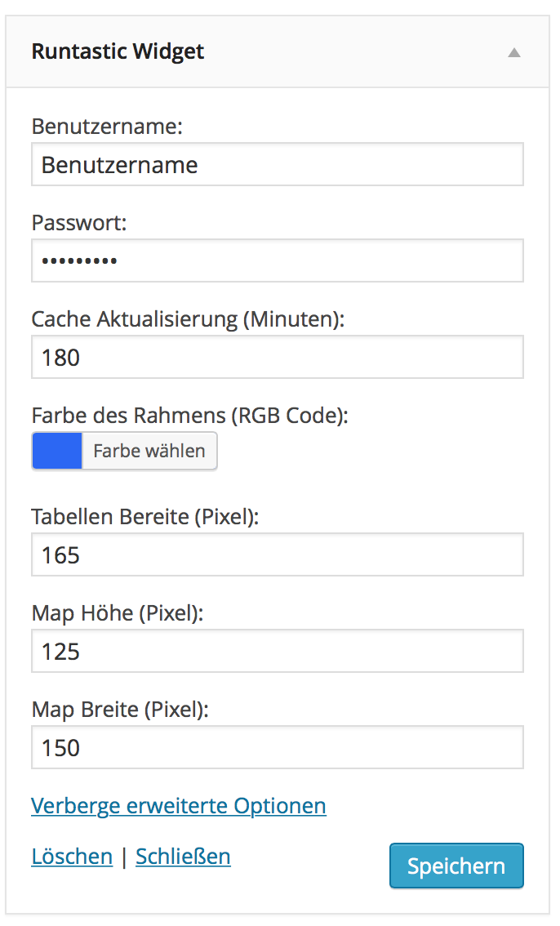Viewport: 560px width, 926px height.
Task: Click the Map Höhe pixel field
Action: tap(277, 651)
